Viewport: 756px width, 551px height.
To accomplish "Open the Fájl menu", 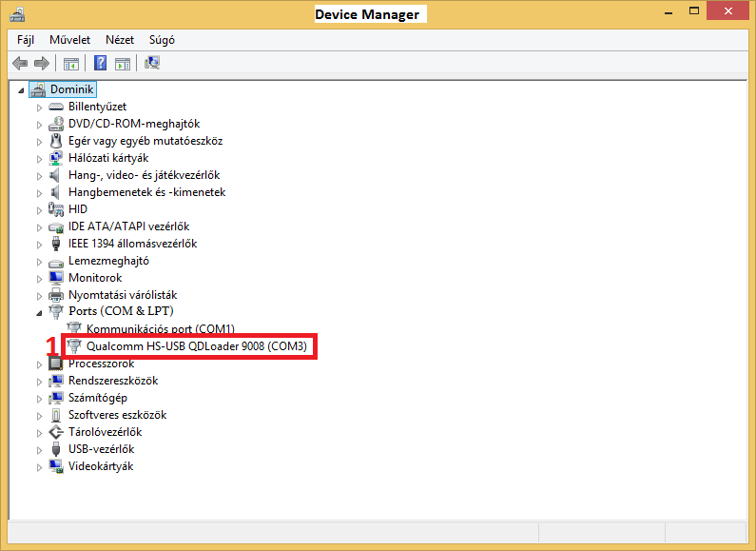I will tap(26, 40).
